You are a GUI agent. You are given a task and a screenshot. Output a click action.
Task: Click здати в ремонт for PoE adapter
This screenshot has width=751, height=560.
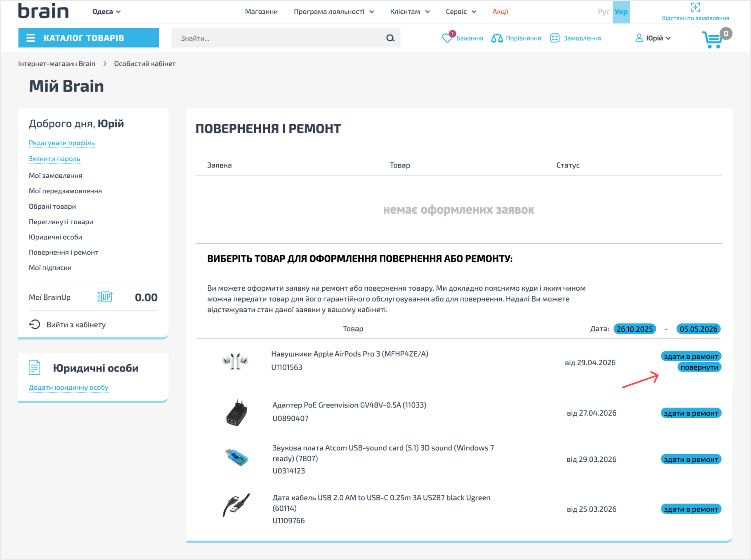click(691, 413)
